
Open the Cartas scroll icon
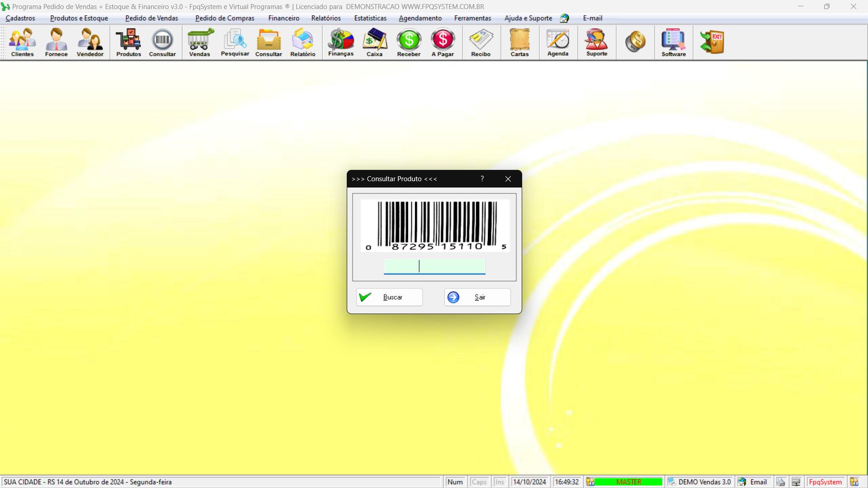[x=519, y=42]
